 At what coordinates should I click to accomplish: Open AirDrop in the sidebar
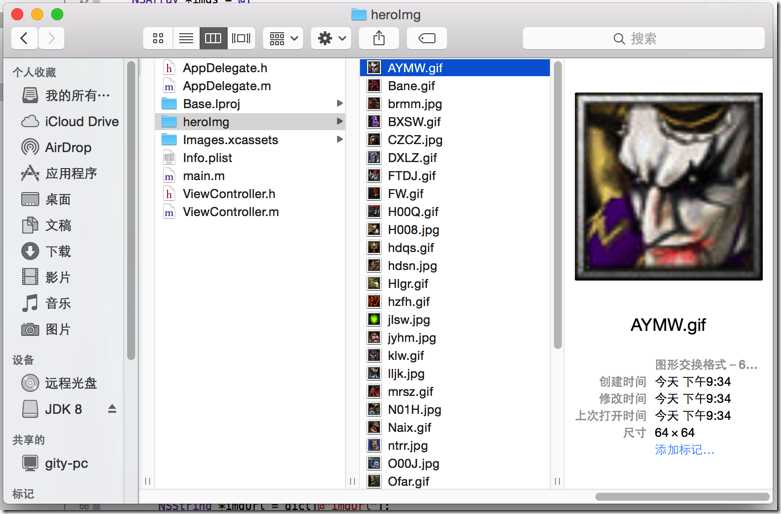[57, 147]
